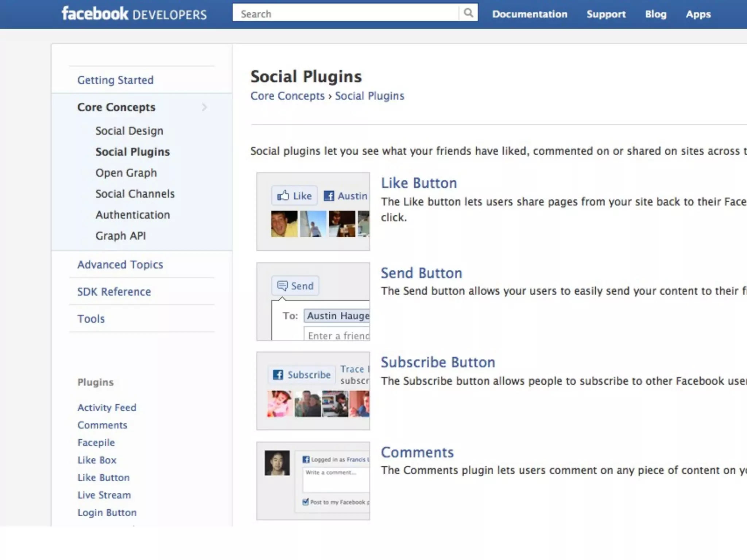Go to the Apps top menu

tap(698, 14)
